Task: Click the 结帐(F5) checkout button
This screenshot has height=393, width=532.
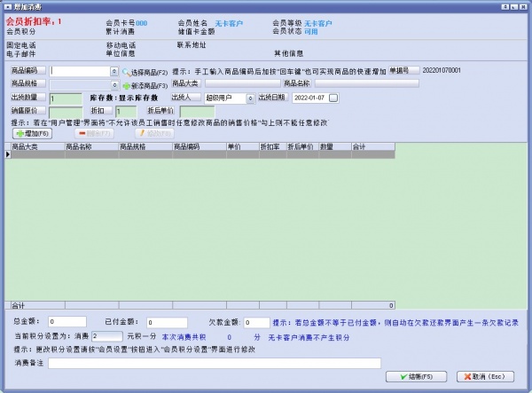Action: [x=416, y=377]
